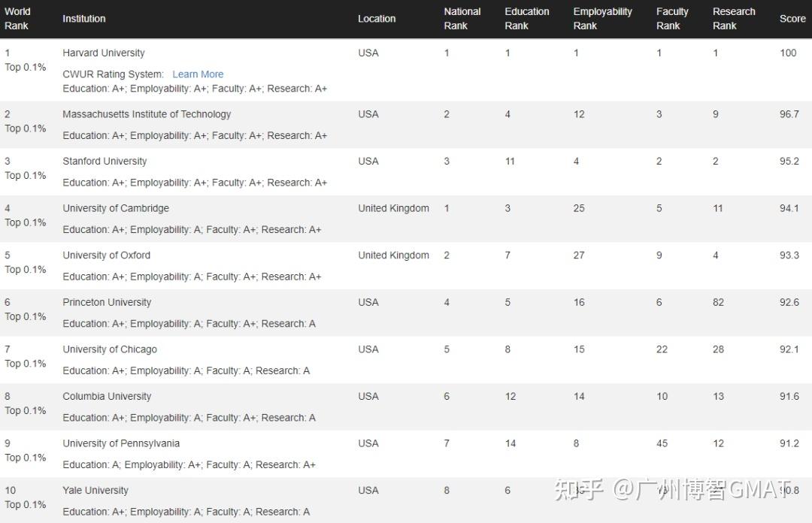Screen dimensions: 812x523
Task: Open the Learn More link for CWUR Rating
Action: 198,74
